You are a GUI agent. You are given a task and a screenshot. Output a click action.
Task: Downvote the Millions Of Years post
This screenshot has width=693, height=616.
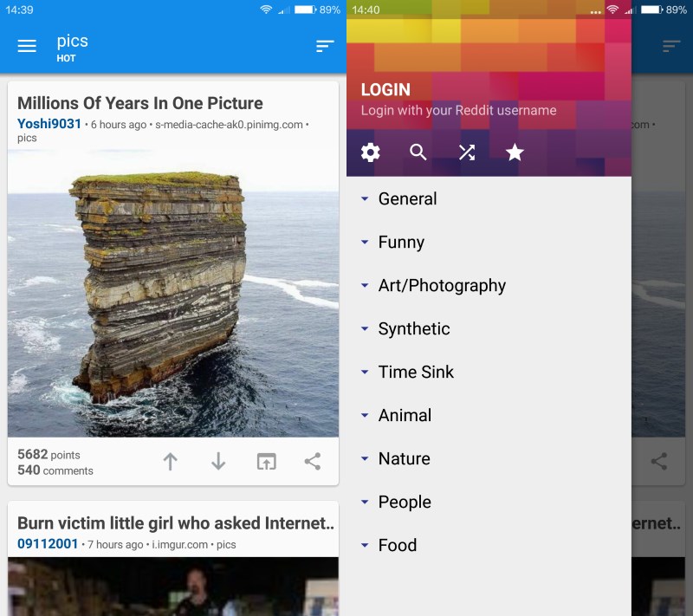[218, 462]
